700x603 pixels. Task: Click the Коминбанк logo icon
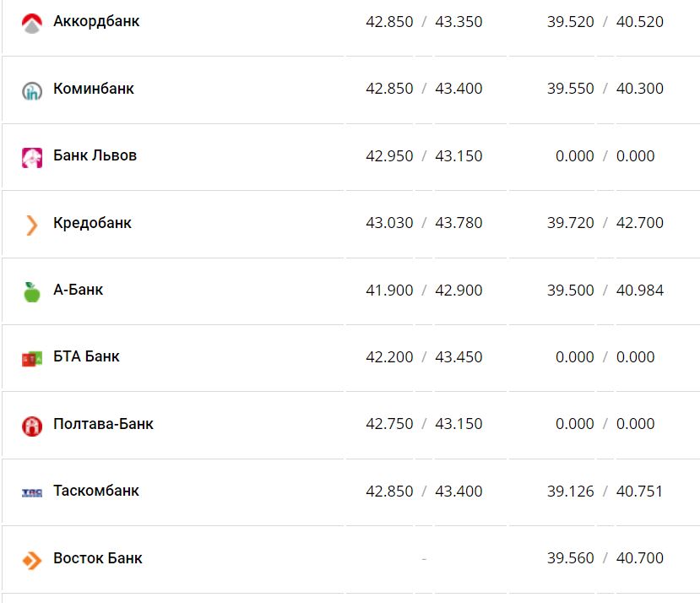click(32, 90)
